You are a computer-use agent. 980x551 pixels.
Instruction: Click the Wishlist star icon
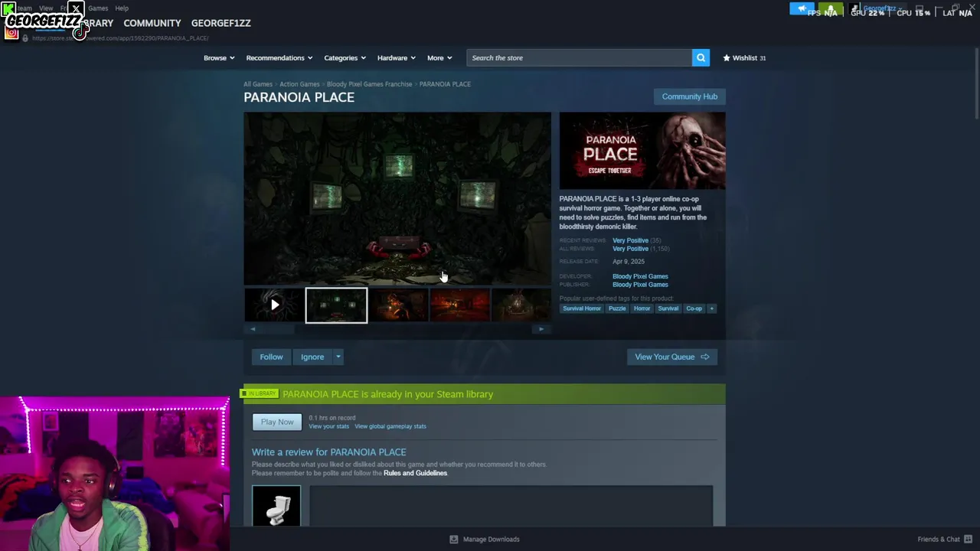coord(727,57)
